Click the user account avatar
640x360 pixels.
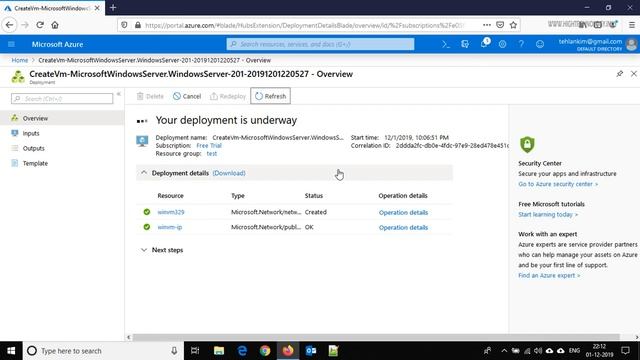[631, 44]
